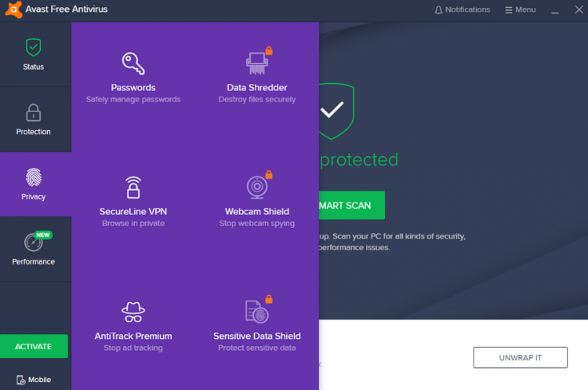
Task: Launch SecureLine VPN lock icon
Action: (x=133, y=188)
